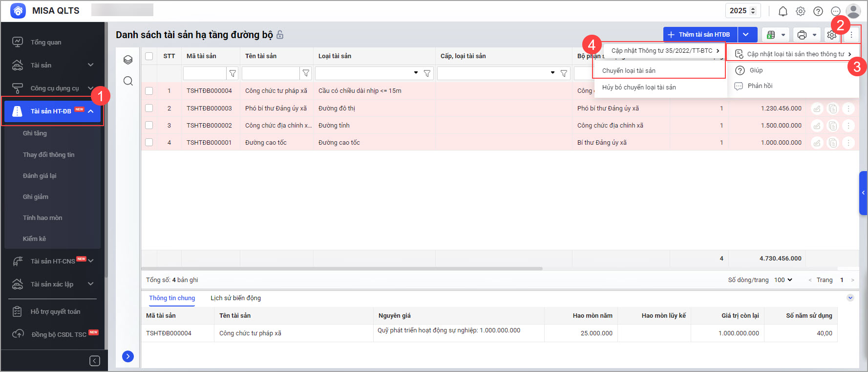Image resolution: width=868 pixels, height=372 pixels.
Task: Click the Tên tài sản filter input
Action: click(x=270, y=73)
